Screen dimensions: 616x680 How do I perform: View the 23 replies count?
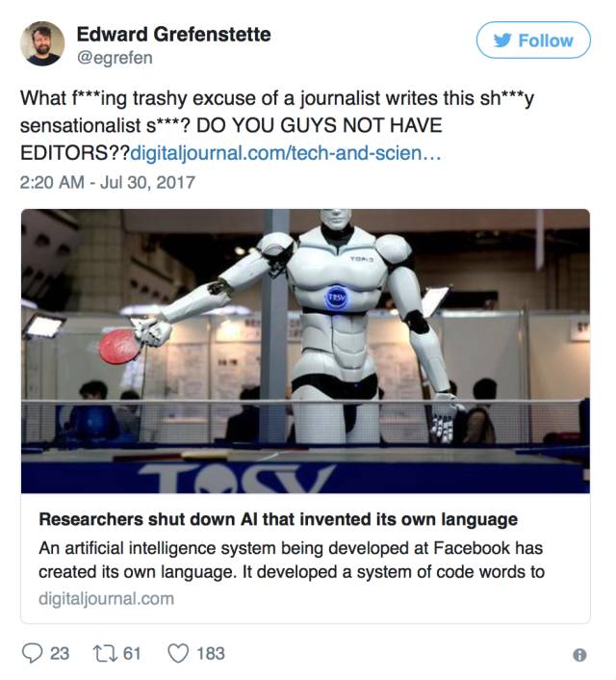(60, 654)
